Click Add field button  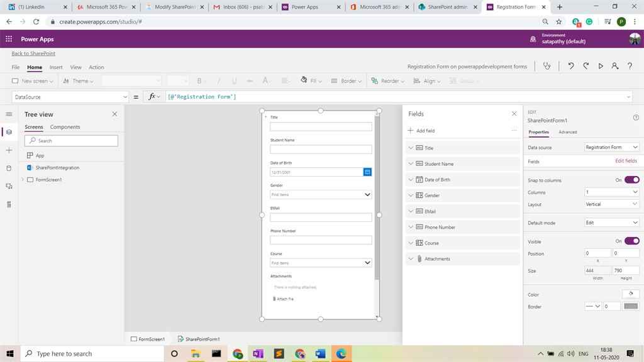421,131
